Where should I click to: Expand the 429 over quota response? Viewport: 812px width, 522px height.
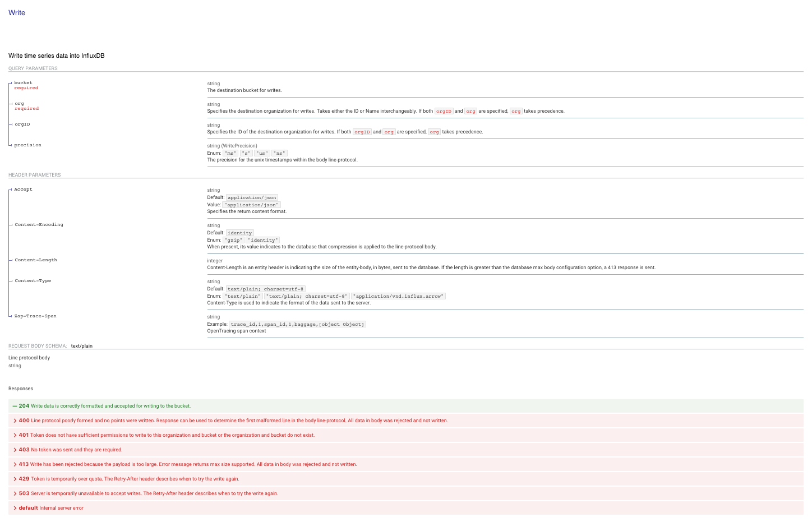pyautogui.click(x=24, y=479)
